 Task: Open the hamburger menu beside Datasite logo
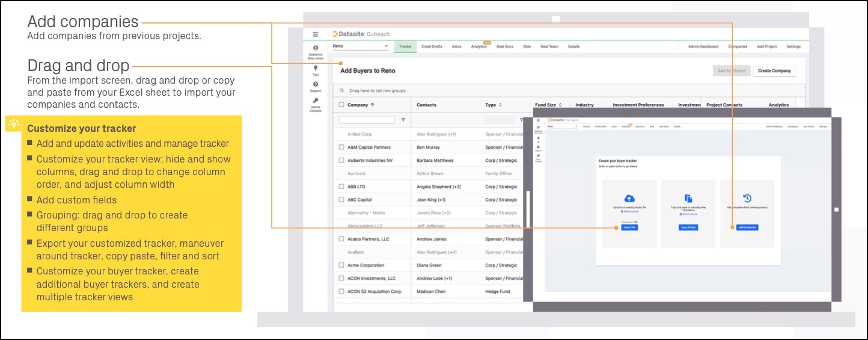(x=316, y=34)
